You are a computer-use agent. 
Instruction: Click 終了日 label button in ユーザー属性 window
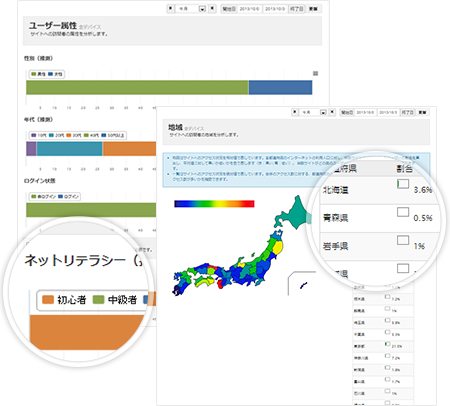click(x=296, y=9)
